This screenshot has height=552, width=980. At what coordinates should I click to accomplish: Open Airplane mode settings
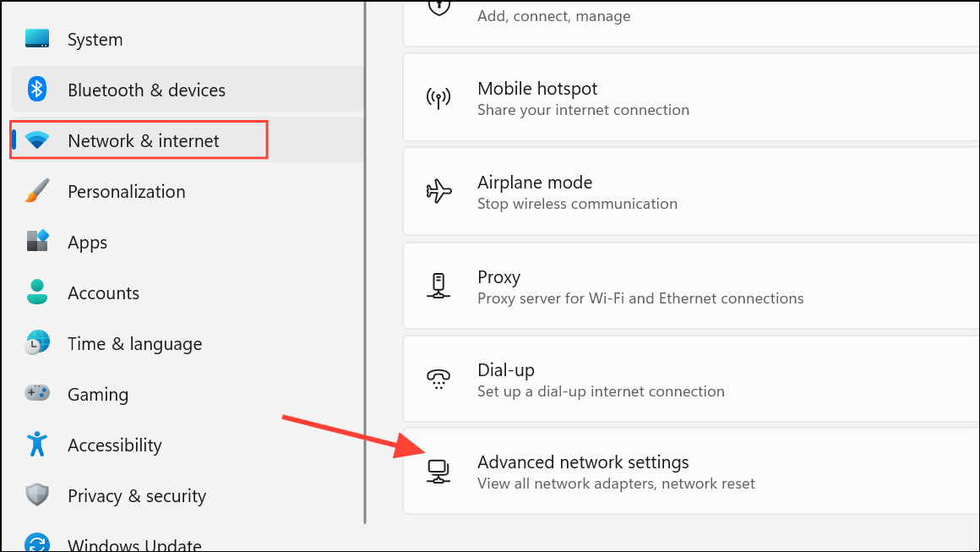pyautogui.click(x=691, y=192)
